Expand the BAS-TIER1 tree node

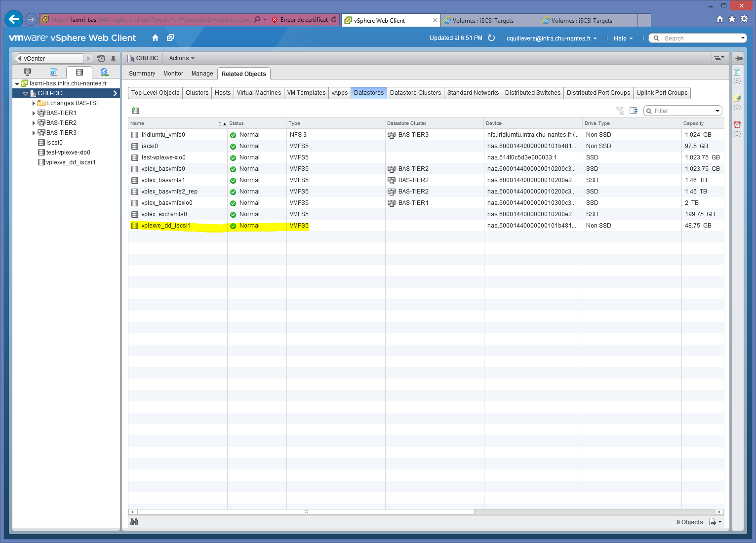pos(34,113)
